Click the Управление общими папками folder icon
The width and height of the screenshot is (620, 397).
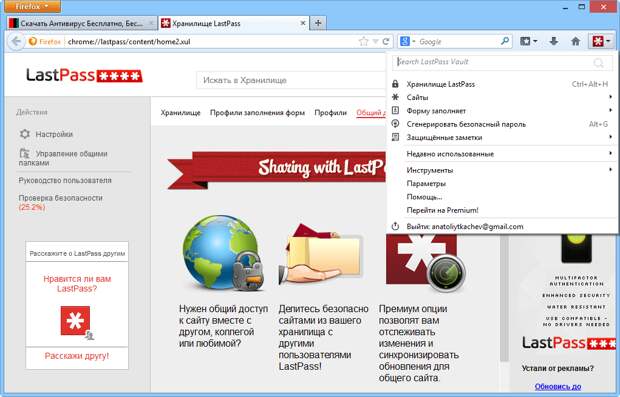[24, 153]
